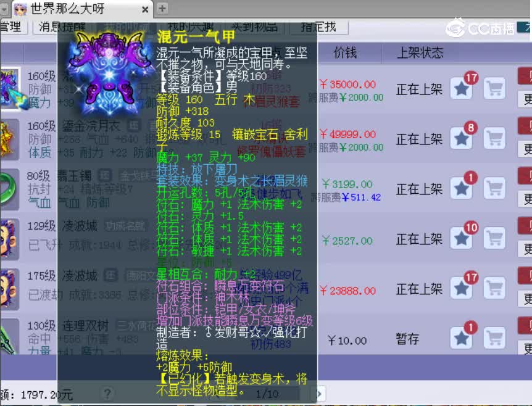Sort by 上架状态 column header
This screenshot has height=406, width=532.
click(420, 52)
